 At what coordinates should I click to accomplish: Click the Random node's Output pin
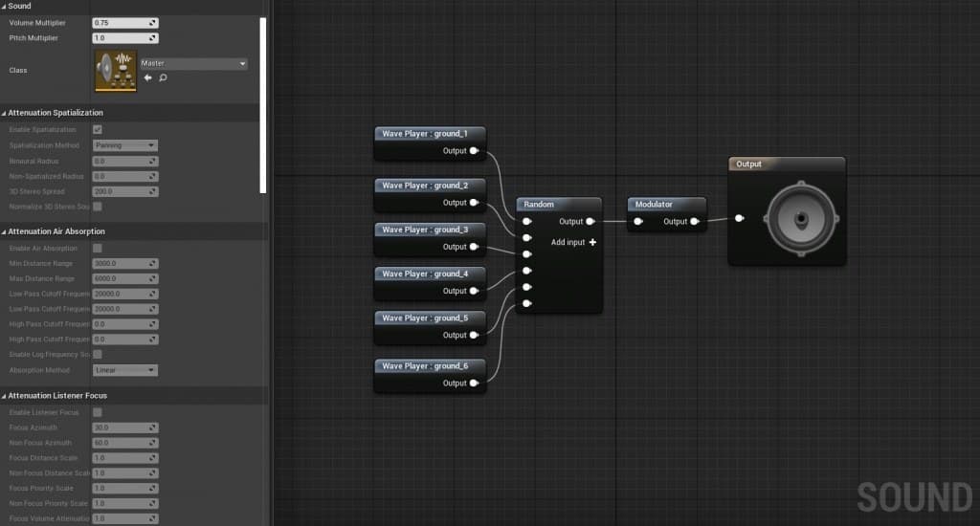click(x=590, y=222)
